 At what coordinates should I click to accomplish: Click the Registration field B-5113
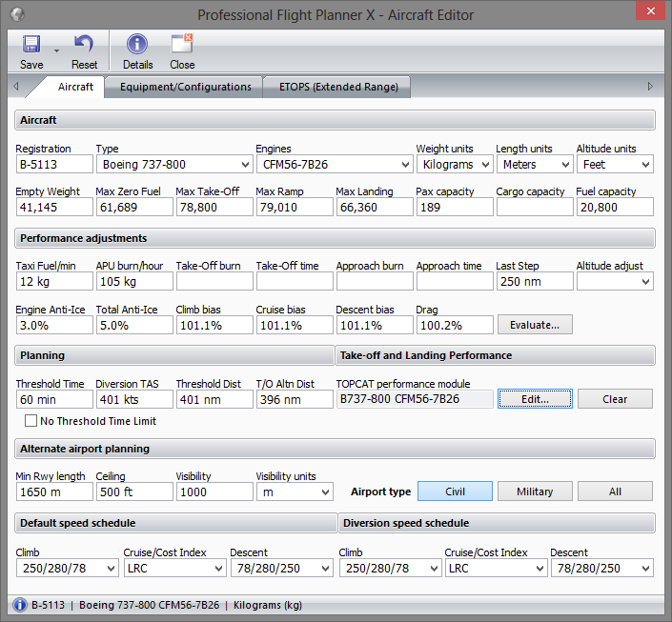coord(54,165)
